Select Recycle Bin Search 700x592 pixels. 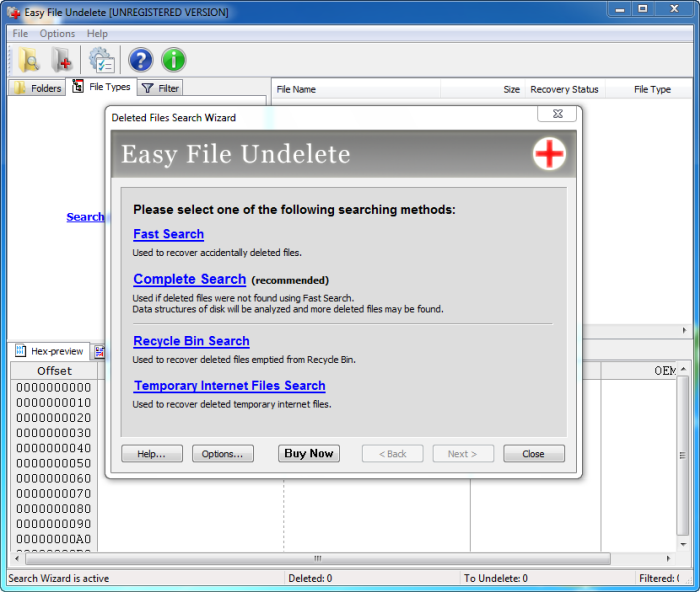191,341
